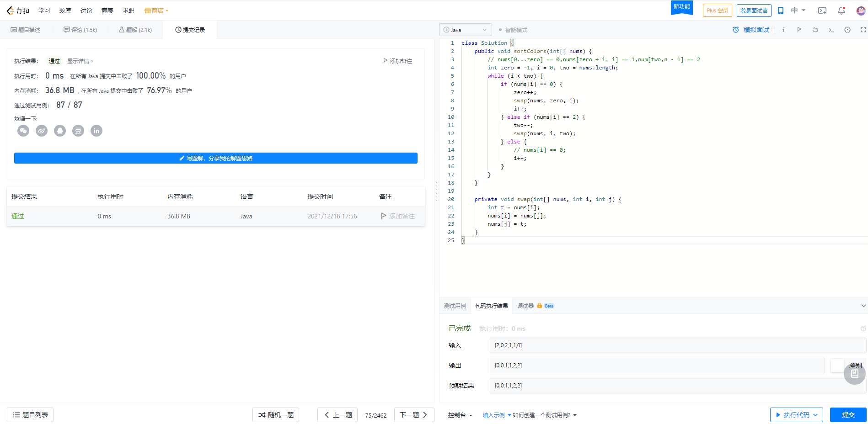Switch to 调试器 tab
The height and width of the screenshot is (424, 868).
pos(525,306)
